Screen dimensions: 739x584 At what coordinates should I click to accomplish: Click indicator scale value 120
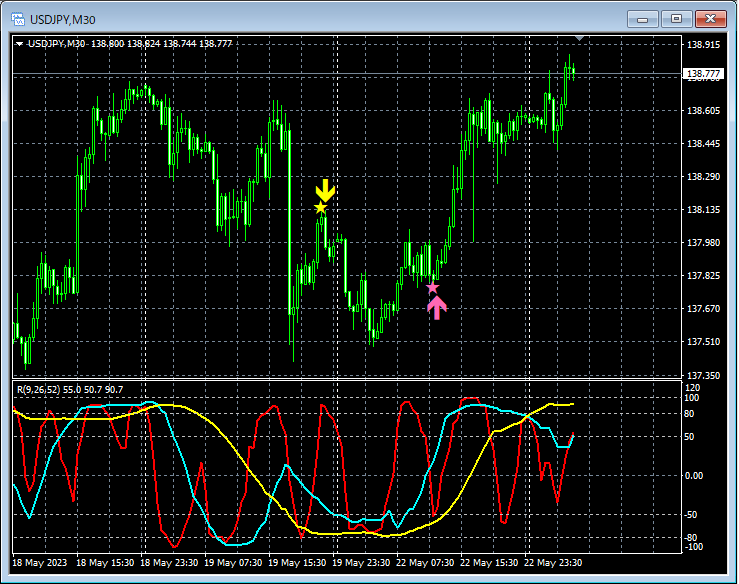pyautogui.click(x=692, y=388)
